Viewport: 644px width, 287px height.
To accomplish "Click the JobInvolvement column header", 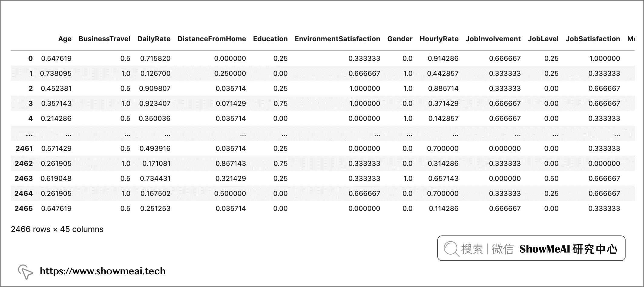I will [493, 39].
